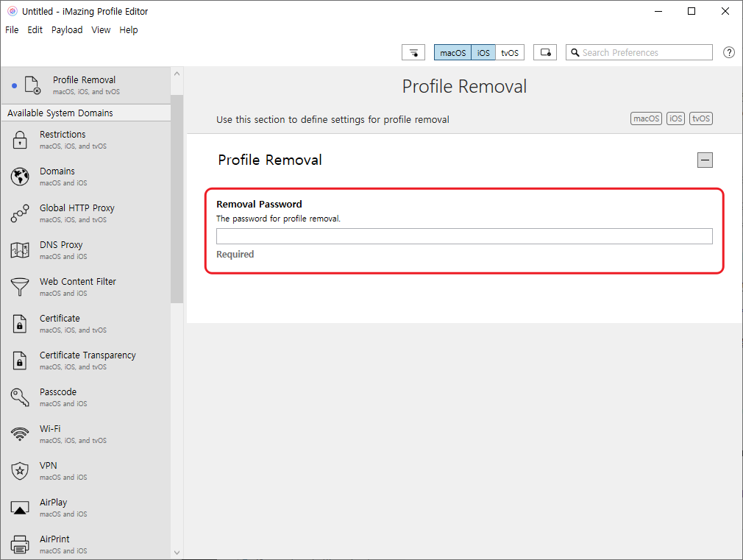Open the Payload menu

pos(67,29)
